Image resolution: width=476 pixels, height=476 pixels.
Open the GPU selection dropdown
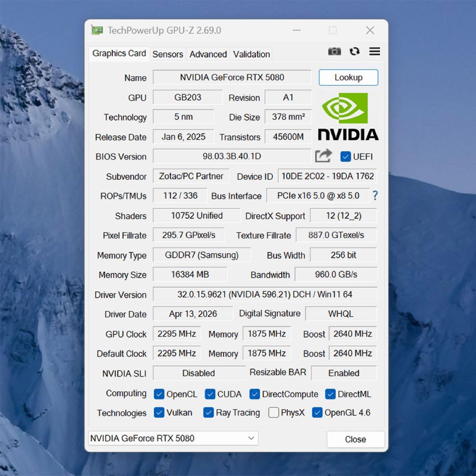173,438
